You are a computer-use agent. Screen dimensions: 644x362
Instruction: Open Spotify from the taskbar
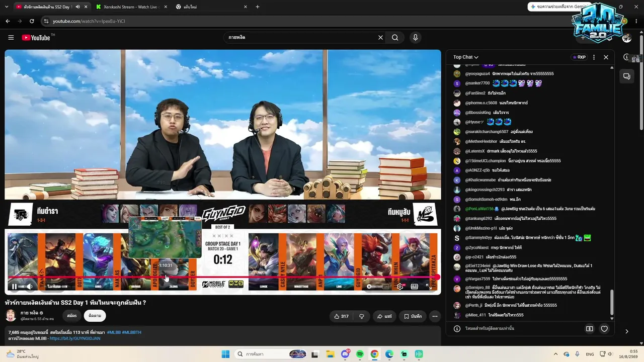360,354
